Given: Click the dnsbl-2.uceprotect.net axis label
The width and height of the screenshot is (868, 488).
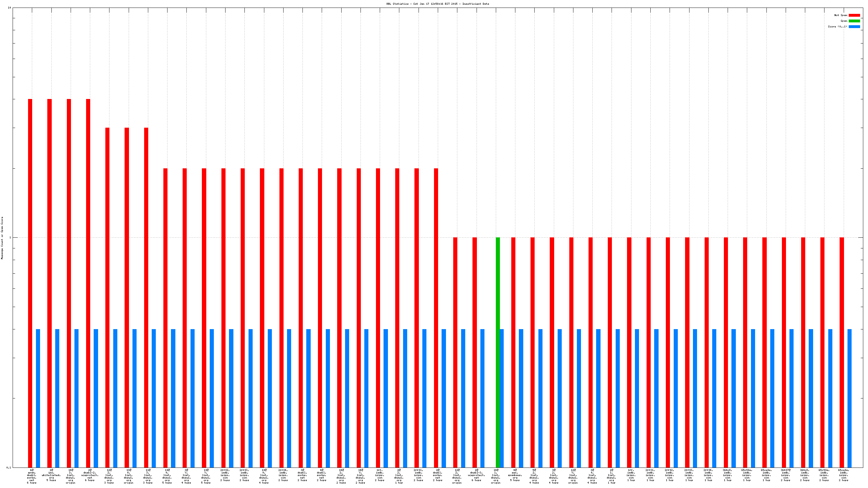Looking at the screenshot, I should [90, 475].
